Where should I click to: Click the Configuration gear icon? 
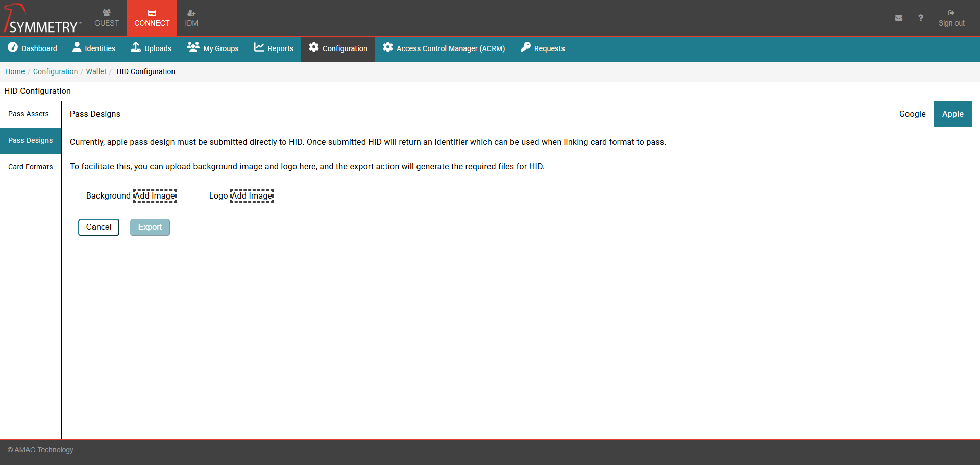314,47
